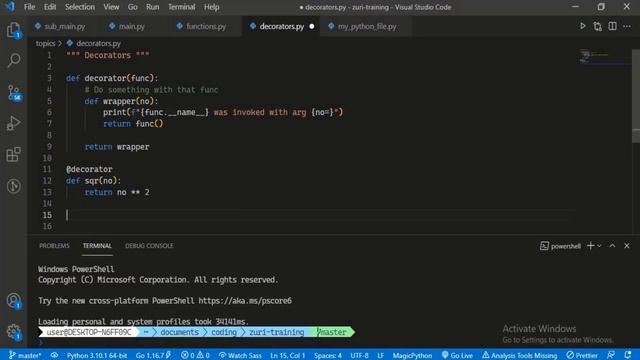Click the Go 1.16.7 status item
This screenshot has width=640, height=360.
tap(153, 356)
